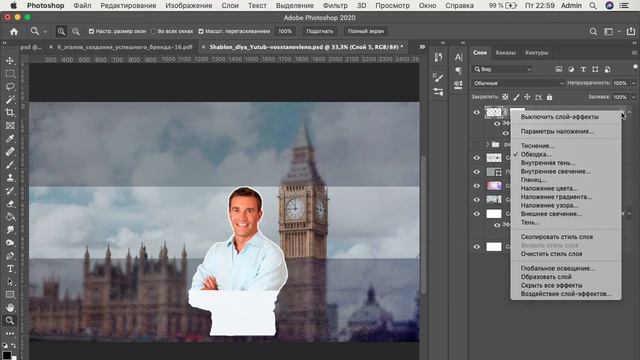640x360 pixels.
Task: Select the Zoom tool in toolbox
Action: 10,320
